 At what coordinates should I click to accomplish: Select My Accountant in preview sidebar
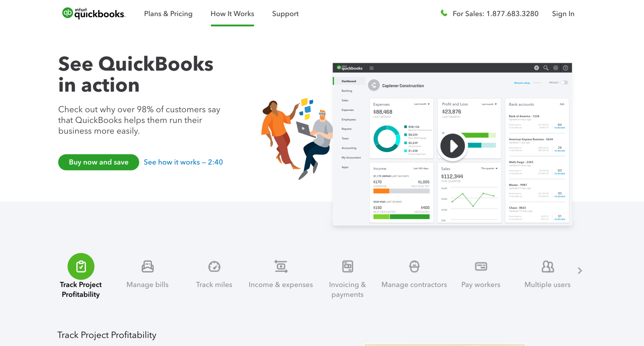click(x=351, y=157)
